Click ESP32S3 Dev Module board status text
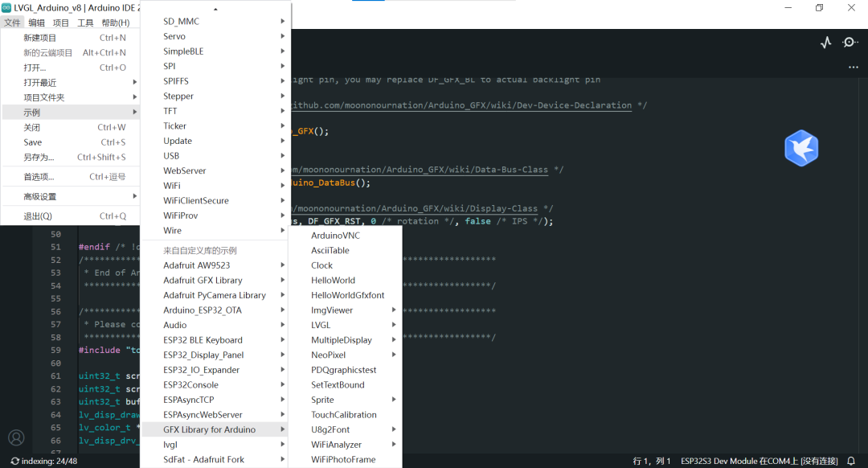Viewport: 868px width, 468px height. pos(759,461)
